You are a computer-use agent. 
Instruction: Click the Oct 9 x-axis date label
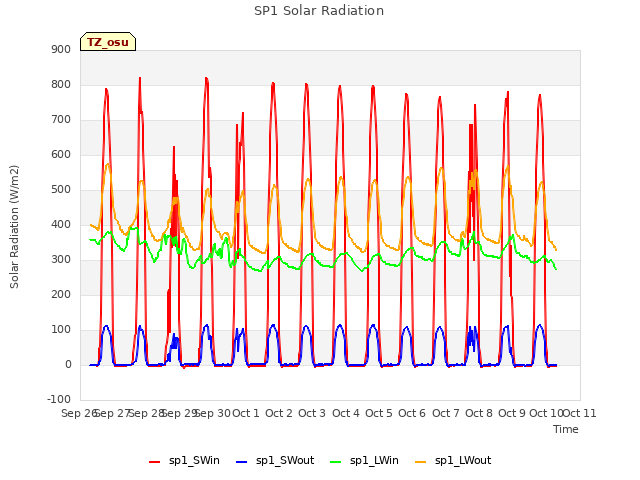pyautogui.click(x=512, y=413)
